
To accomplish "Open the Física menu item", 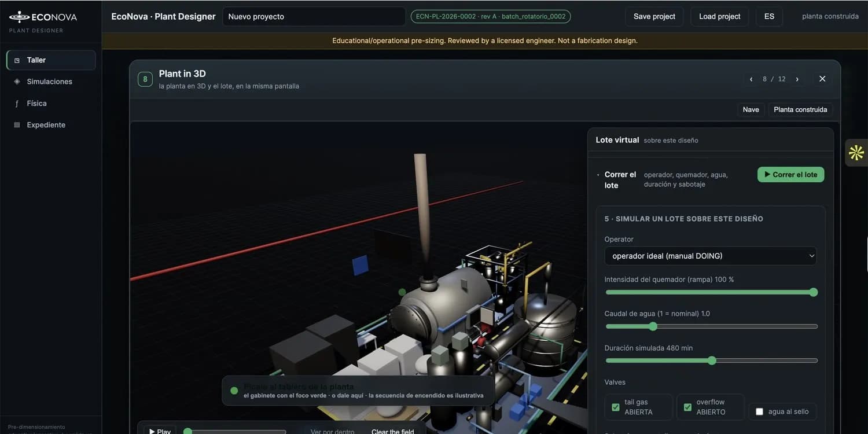I will pyautogui.click(x=51, y=104).
